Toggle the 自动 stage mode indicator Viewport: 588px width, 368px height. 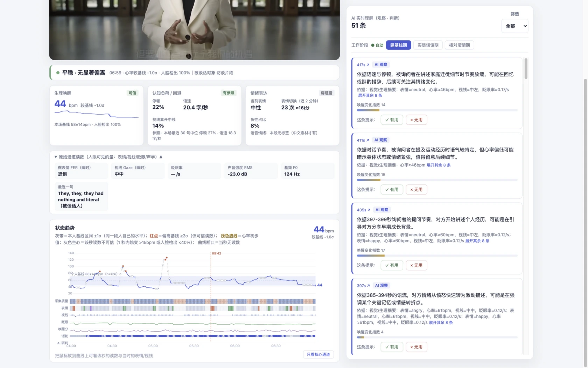coord(377,45)
